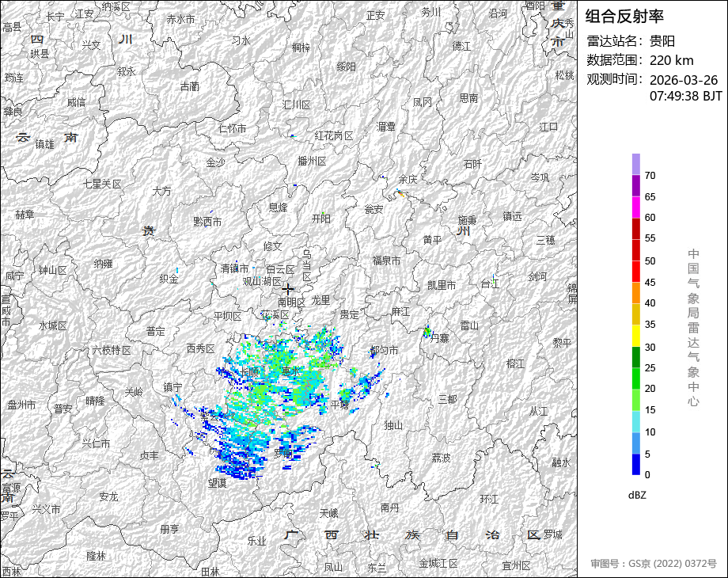Image resolution: width=728 pixels, height=578 pixels.
Task: Click the green echo cell beside 丹寨
Action: coord(427,332)
